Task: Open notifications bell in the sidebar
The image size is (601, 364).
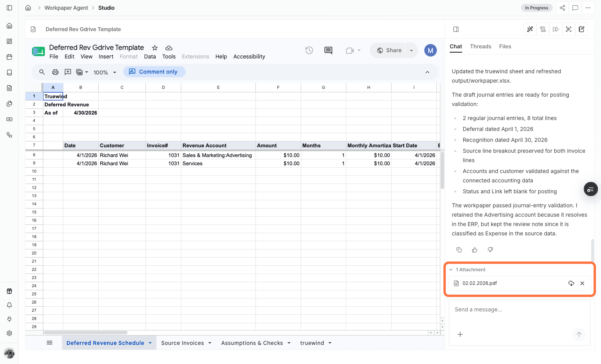Action: pyautogui.click(x=9, y=305)
